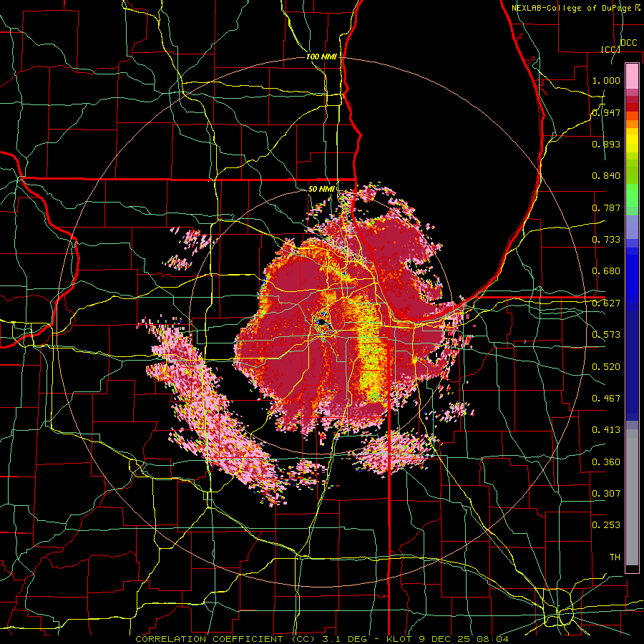Screen dimensions: 644x644
Task: Click the 50 NMI range ring label
Action: pos(321,189)
